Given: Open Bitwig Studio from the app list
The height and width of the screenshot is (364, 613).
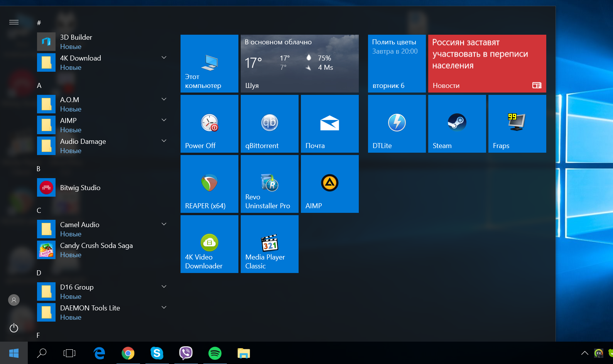Looking at the screenshot, I should [80, 188].
